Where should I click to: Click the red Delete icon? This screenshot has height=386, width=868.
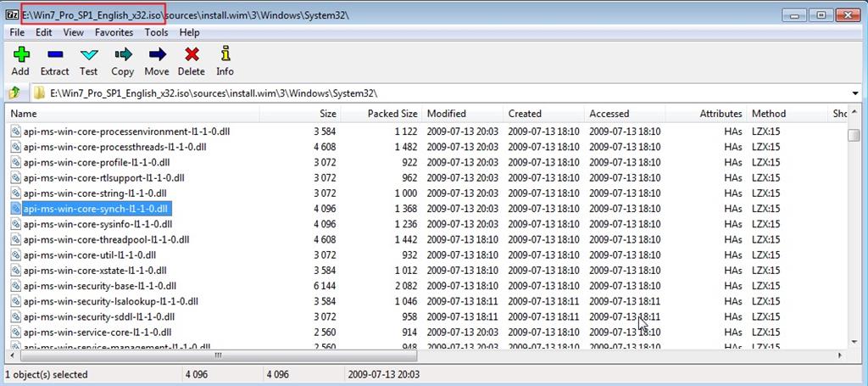tap(192, 54)
